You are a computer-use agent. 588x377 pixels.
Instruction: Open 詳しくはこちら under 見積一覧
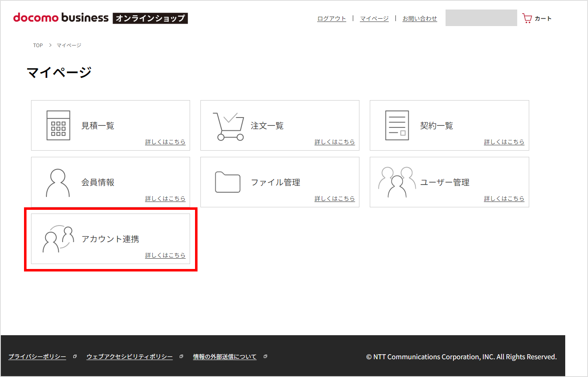click(165, 142)
